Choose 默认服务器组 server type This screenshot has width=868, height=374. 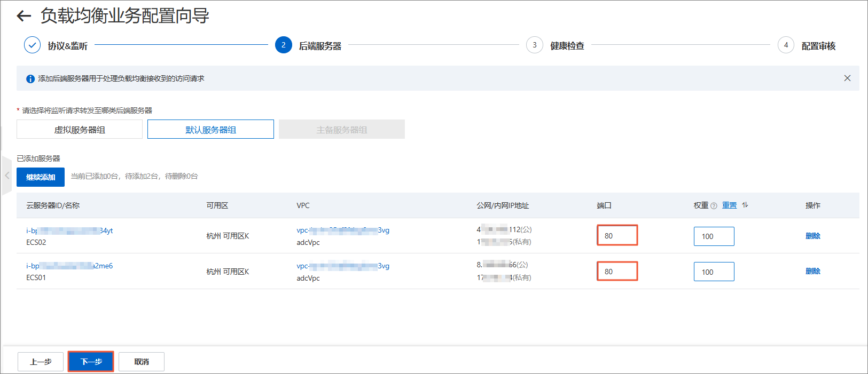click(x=210, y=129)
